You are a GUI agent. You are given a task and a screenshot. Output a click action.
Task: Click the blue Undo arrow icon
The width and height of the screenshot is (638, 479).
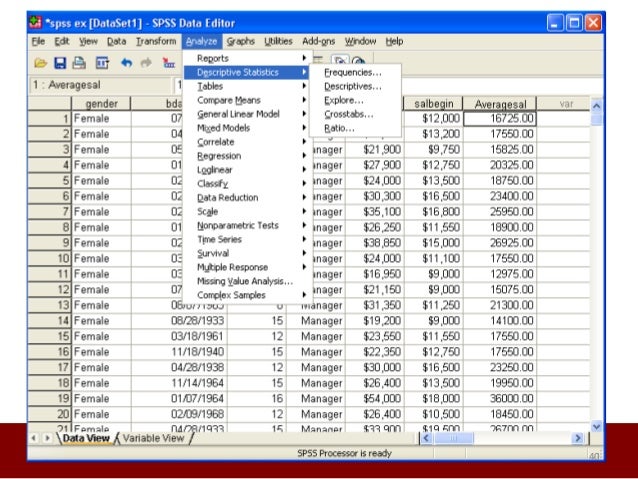click(127, 63)
